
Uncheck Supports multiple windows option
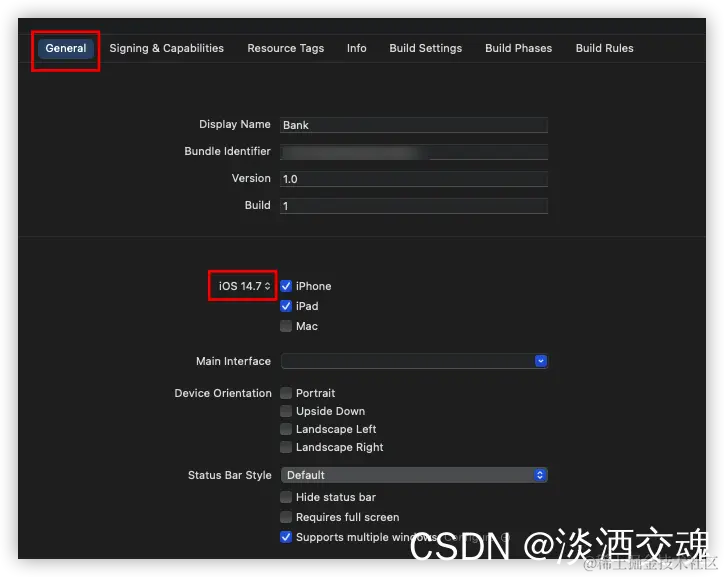(x=286, y=537)
